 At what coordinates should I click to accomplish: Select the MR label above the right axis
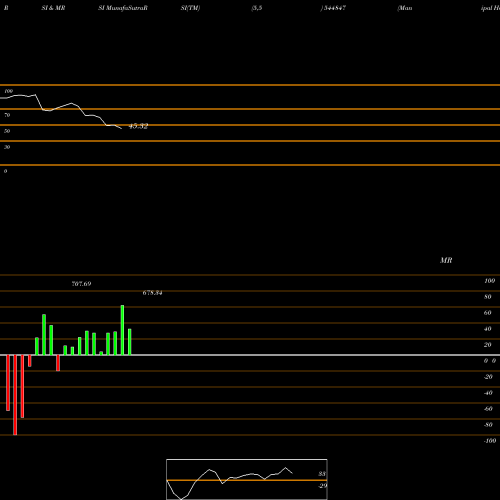click(446, 260)
